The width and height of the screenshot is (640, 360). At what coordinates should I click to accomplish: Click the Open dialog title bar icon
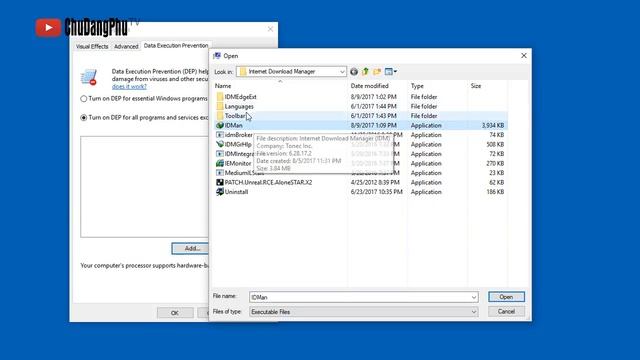[x=217, y=56]
